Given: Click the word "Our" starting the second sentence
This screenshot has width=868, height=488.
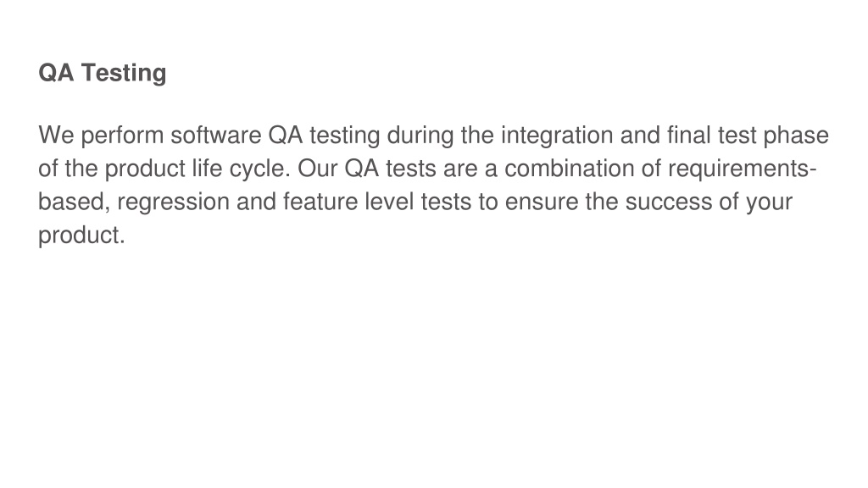Looking at the screenshot, I should (318, 169).
